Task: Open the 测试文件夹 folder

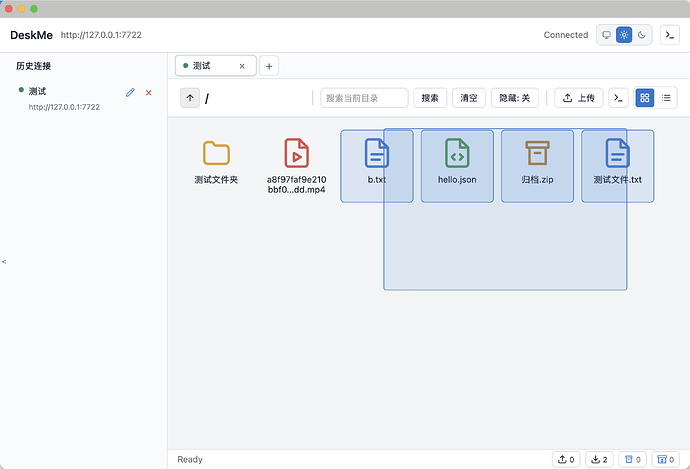Action: point(216,162)
